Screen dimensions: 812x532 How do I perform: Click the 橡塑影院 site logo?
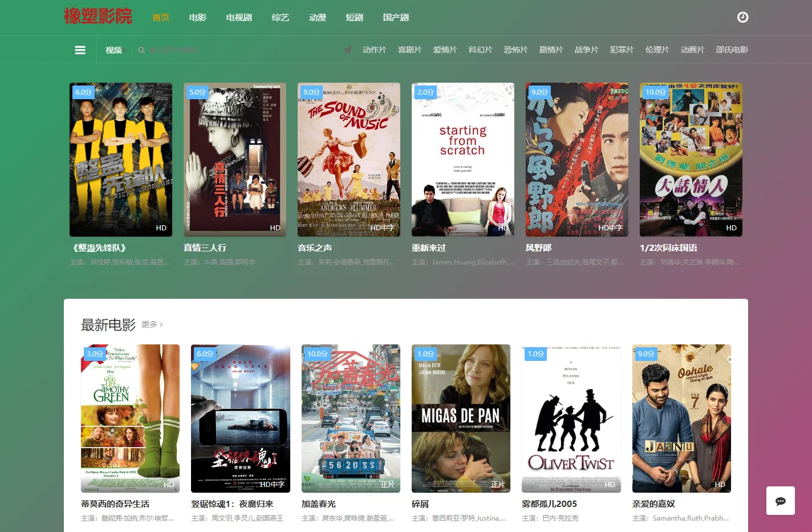[98, 16]
